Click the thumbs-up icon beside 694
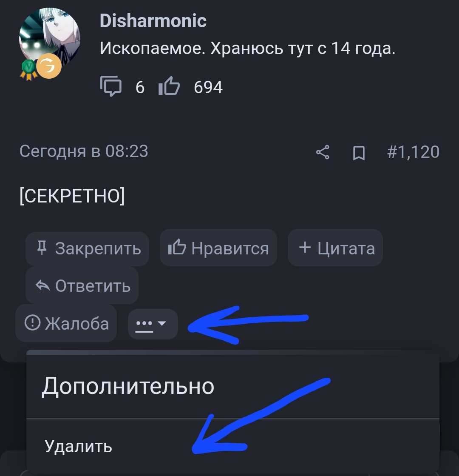This screenshot has height=476, width=459. click(x=169, y=86)
